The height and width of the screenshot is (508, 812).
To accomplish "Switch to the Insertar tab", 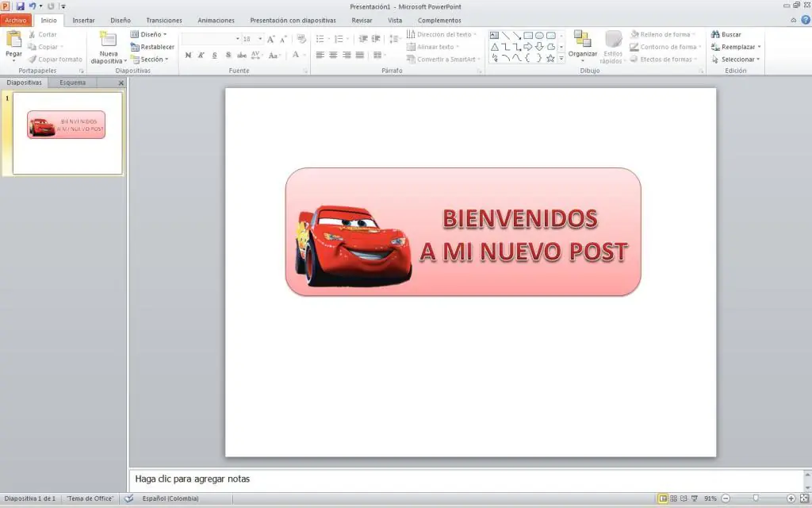I will tap(83, 20).
